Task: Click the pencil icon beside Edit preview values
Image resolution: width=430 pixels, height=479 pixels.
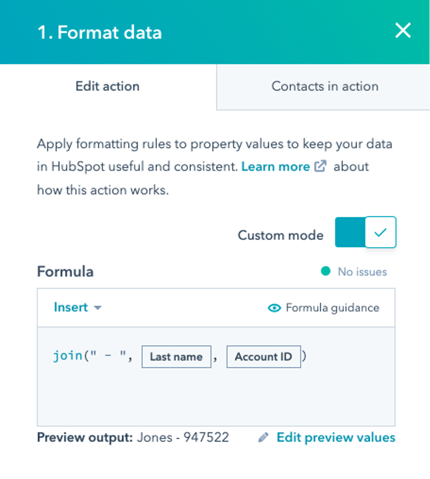Action: coord(263,437)
